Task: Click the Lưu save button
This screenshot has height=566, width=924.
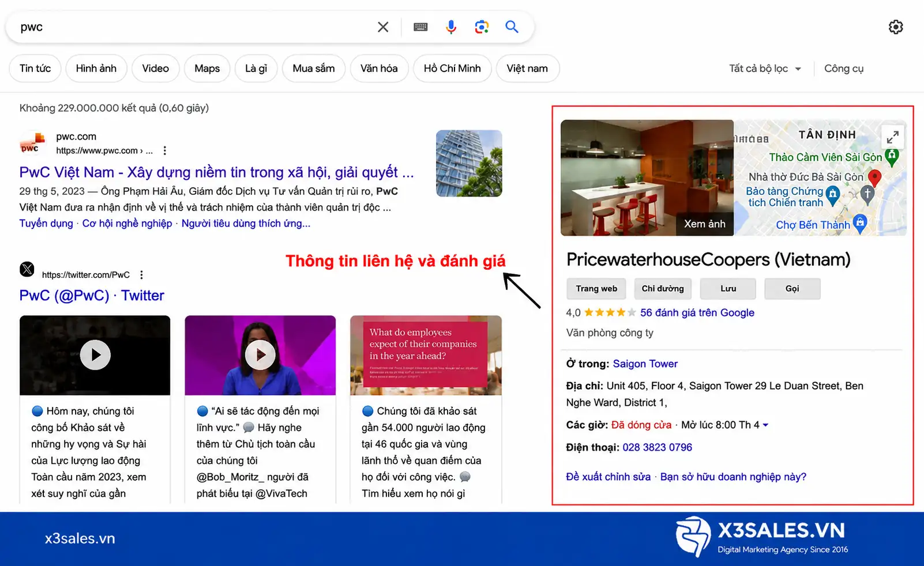Action: tap(728, 289)
